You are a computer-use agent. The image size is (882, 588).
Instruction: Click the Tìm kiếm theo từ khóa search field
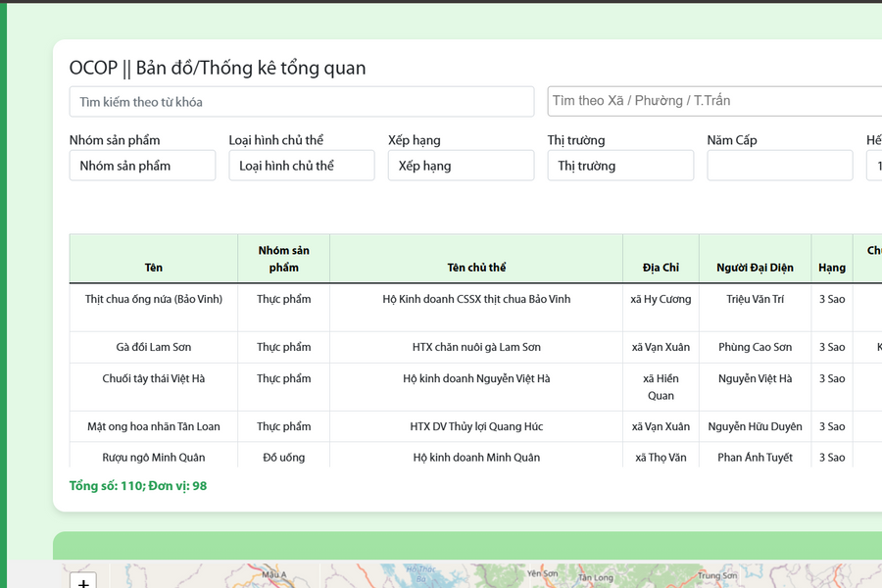click(x=301, y=101)
